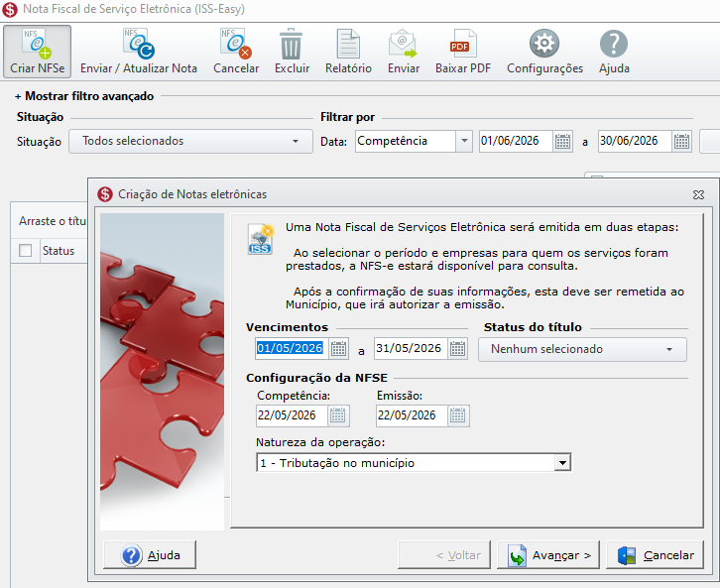Viewport: 720px width, 588px height.
Task: Toggle the checkbox beside the Status column
Action: point(25,251)
